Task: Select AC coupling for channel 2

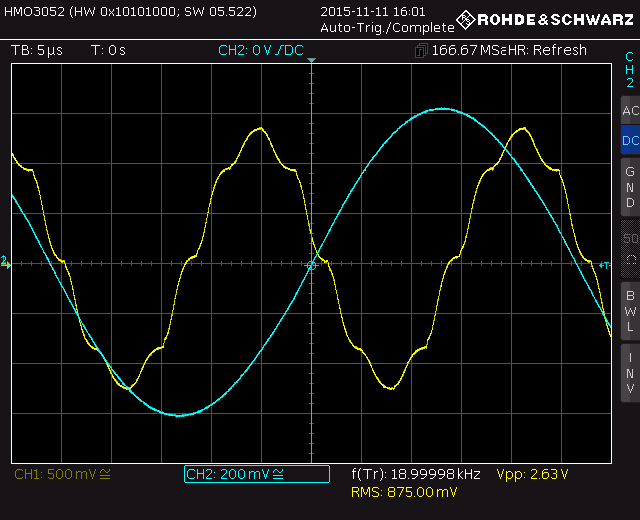Action: tap(629, 111)
